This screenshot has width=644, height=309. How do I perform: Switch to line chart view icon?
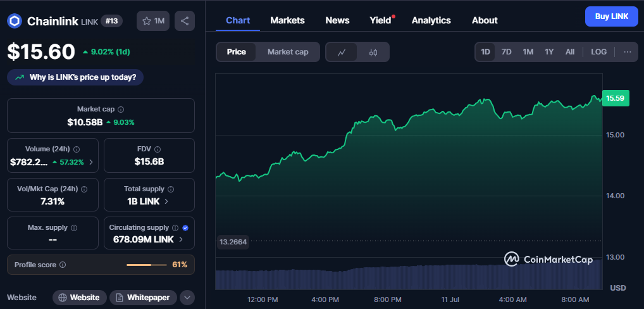(x=342, y=52)
